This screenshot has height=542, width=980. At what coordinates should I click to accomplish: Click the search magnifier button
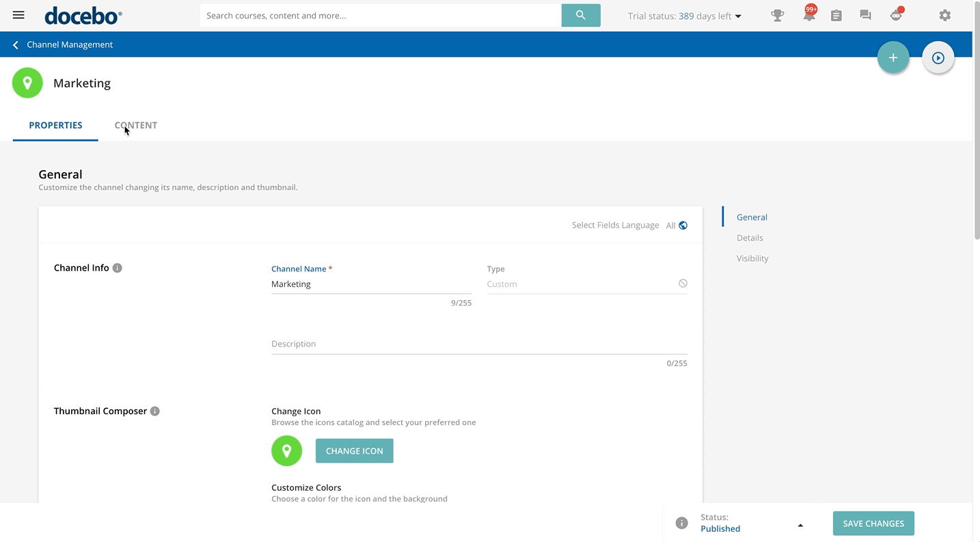581,15
